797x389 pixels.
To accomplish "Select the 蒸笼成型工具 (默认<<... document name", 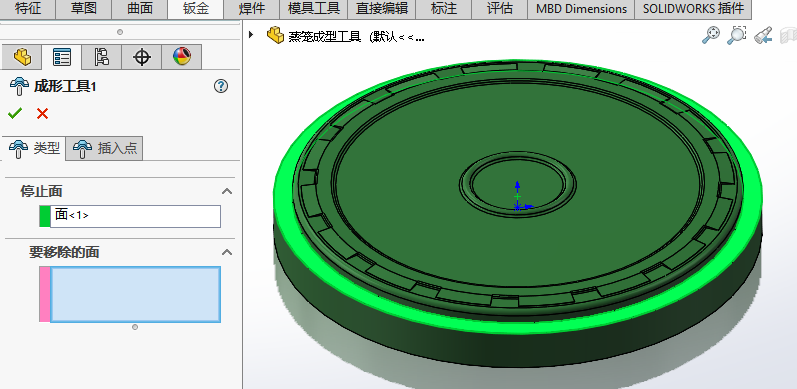I will 356,37.
